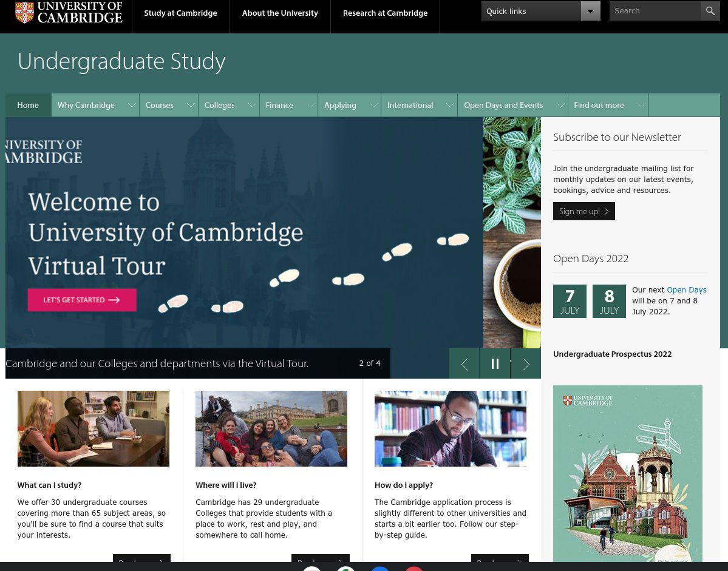Click the Undergraduate Prospectus 2022 heading
This screenshot has height=571, width=728.
coord(613,354)
